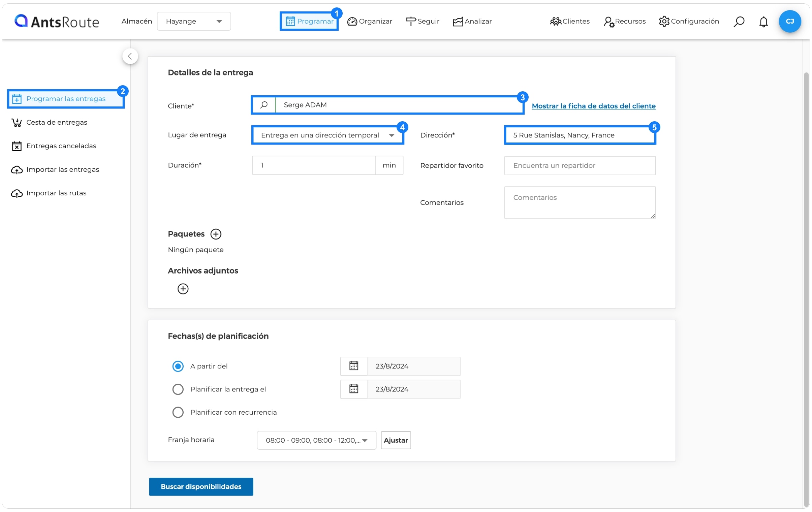Select the A partir del radio button

(178, 366)
